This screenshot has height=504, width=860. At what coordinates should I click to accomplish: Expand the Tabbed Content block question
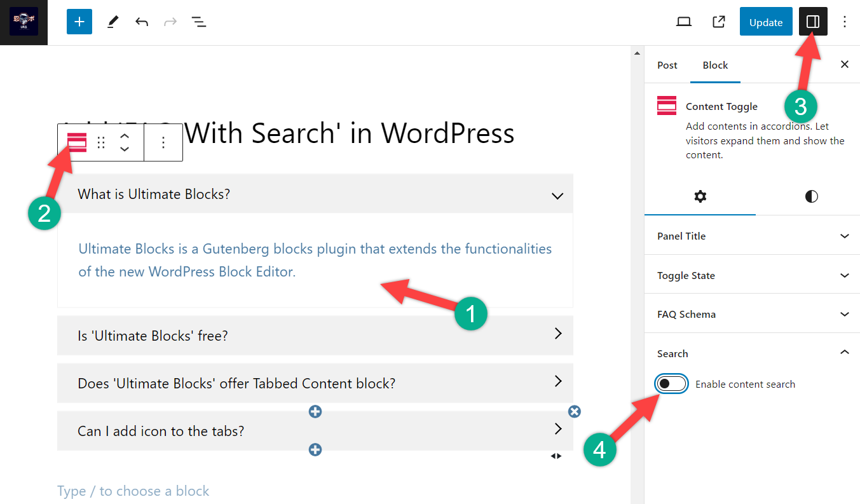[x=558, y=381]
